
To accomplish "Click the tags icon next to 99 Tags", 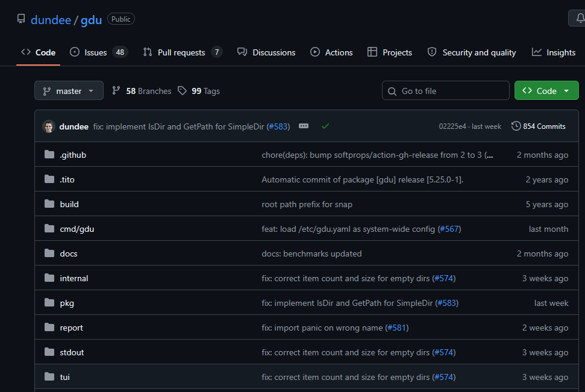I will coord(182,91).
